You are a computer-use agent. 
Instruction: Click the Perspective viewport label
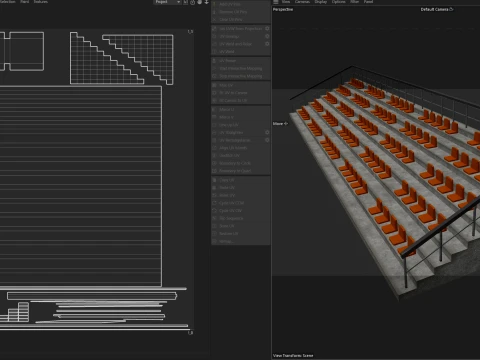click(x=283, y=9)
